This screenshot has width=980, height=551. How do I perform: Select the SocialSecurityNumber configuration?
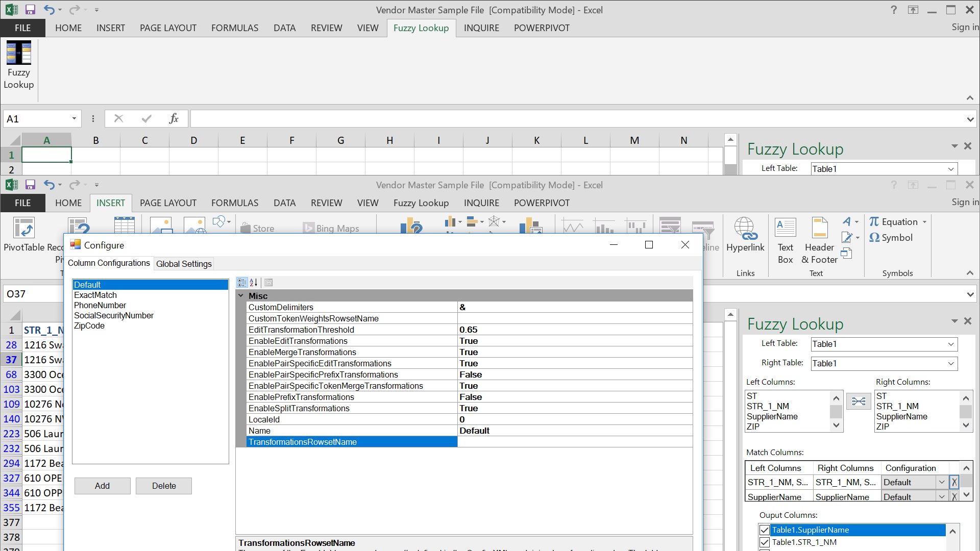(114, 315)
